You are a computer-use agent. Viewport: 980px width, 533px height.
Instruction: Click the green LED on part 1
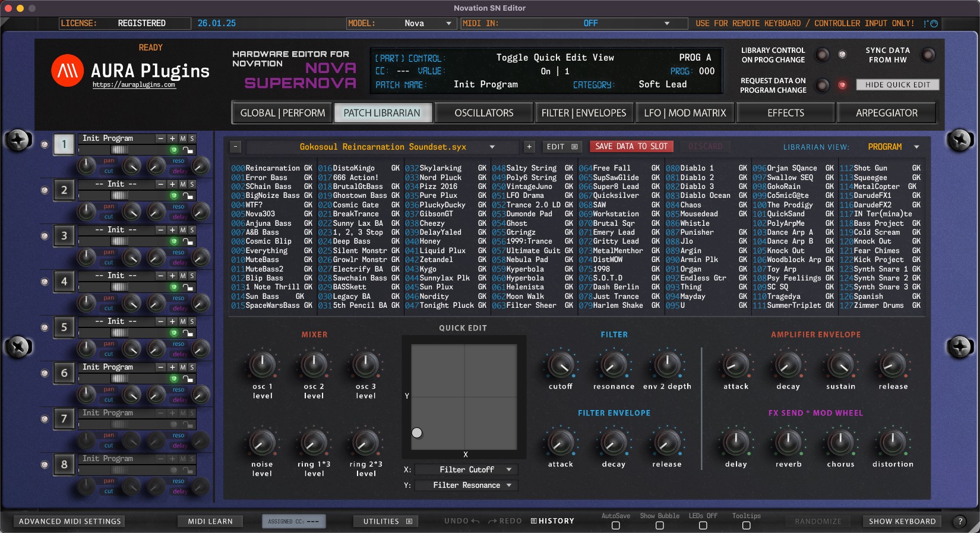(x=174, y=150)
